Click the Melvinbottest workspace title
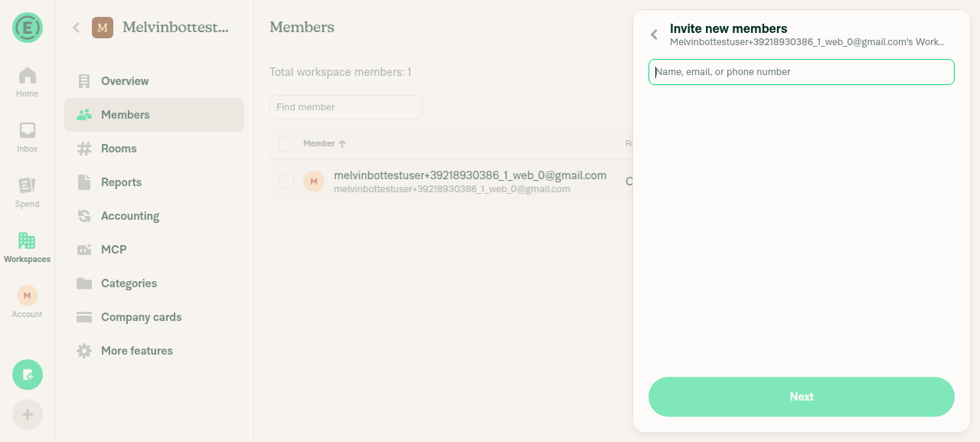 coord(175,28)
